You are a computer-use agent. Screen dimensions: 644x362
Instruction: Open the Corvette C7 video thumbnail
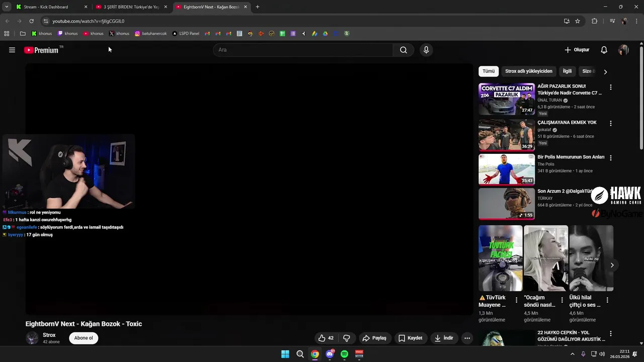click(507, 99)
